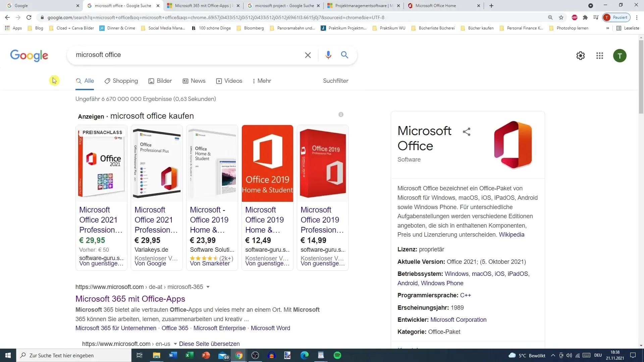Screen dimensions: 644x362
Task: Click the Chrome forward navigation arrow
Action: coord(18,17)
